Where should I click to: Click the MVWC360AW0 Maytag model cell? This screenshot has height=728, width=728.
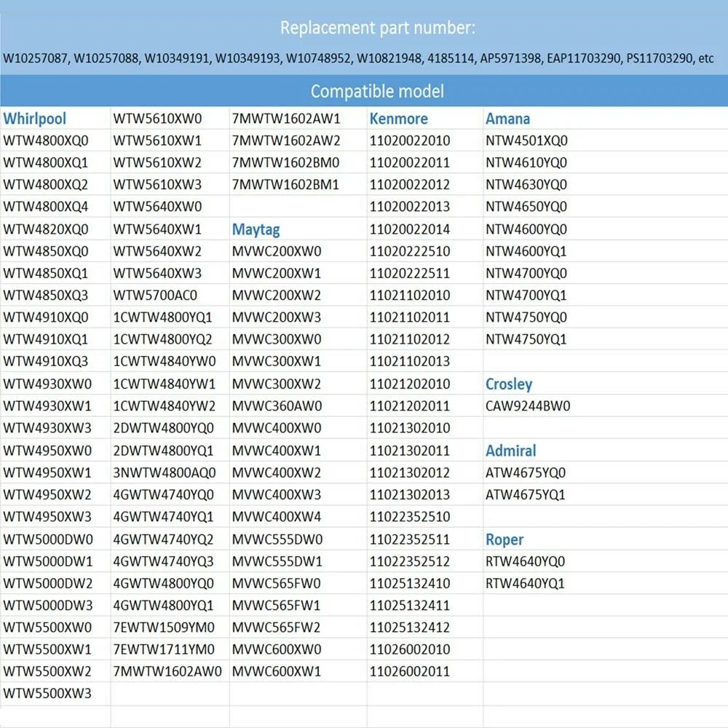[277, 406]
